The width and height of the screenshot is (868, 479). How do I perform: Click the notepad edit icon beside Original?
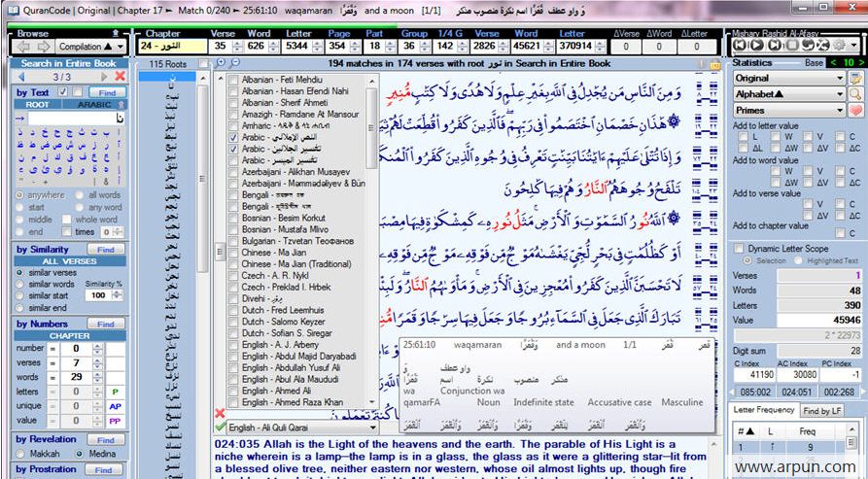coord(854,78)
